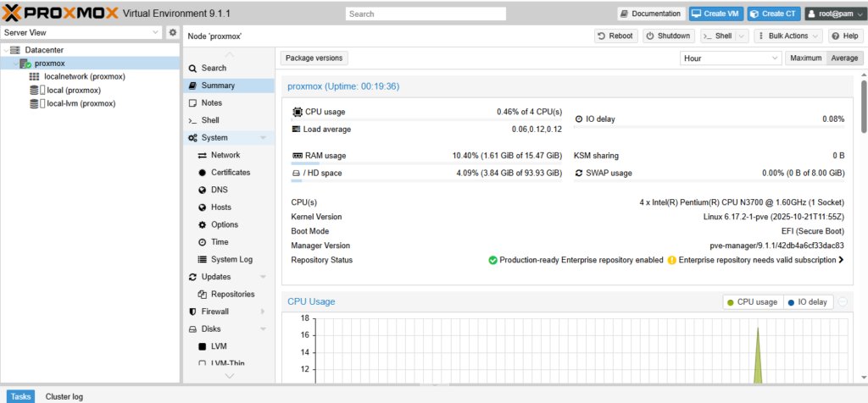Open the Notes menu item
This screenshot has width=868, height=403.
(211, 102)
